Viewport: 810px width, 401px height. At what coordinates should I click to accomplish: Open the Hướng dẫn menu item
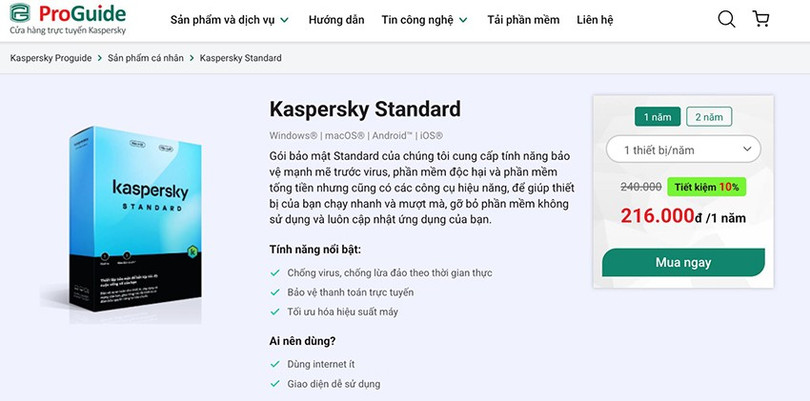(336, 20)
